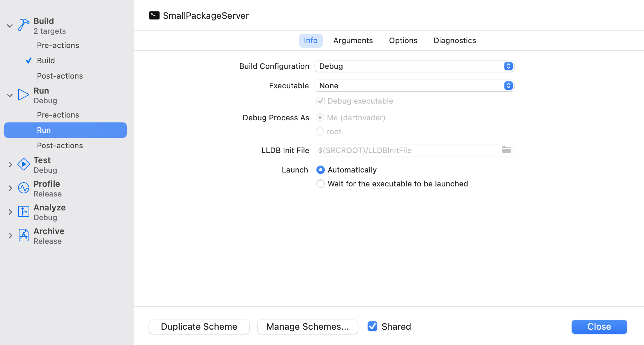Toggle the Shared checkbox

372,327
